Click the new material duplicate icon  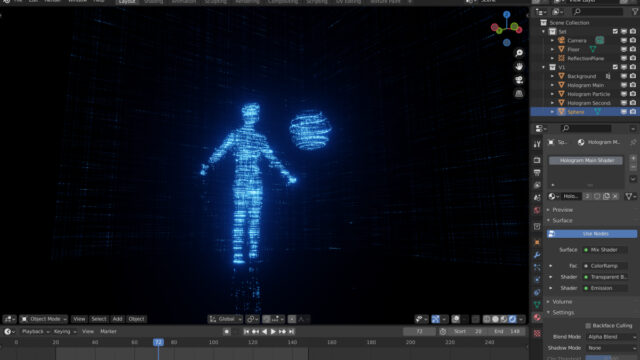pyautogui.click(x=606, y=196)
